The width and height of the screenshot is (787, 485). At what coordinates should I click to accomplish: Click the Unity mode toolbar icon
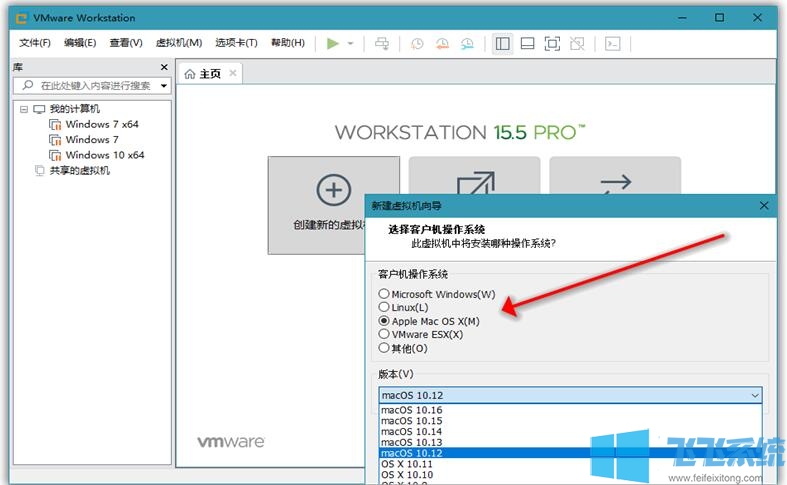point(577,44)
